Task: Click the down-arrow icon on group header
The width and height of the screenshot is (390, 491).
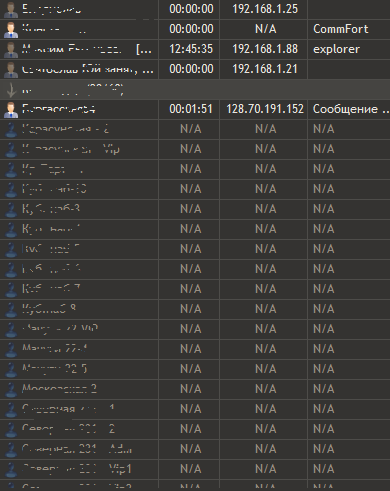Action: pyautogui.click(x=11, y=90)
